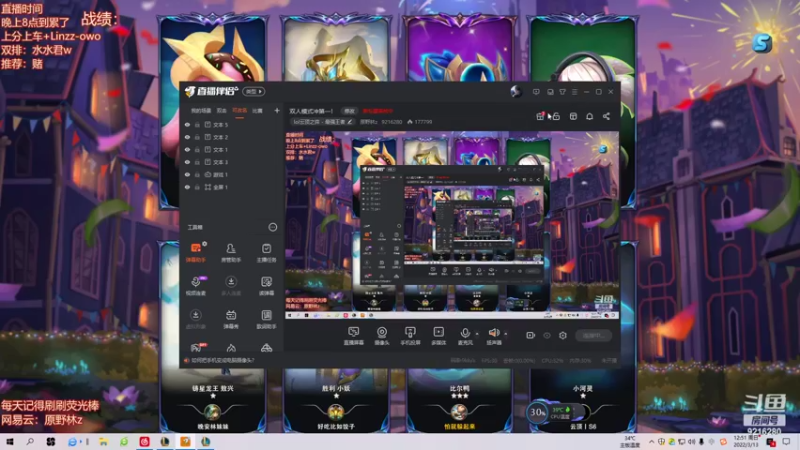Select the 文本 3 source row

(x=232, y=162)
